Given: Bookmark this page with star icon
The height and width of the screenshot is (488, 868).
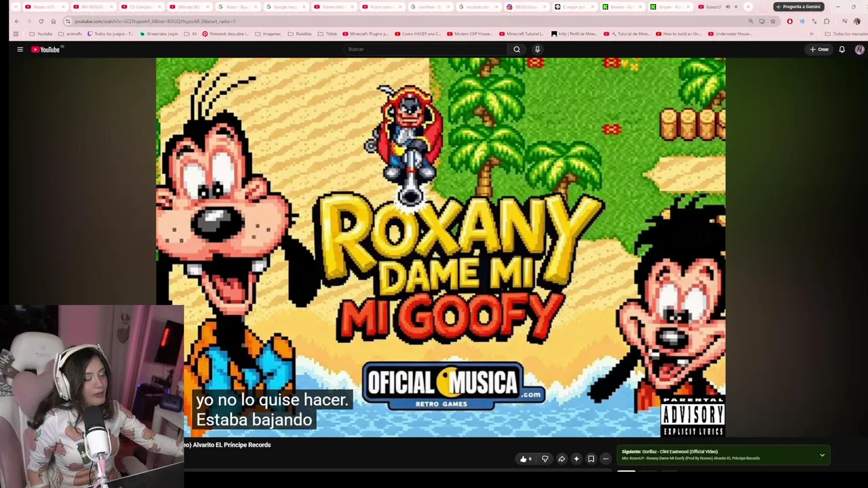Looking at the screenshot, I should (x=772, y=21).
